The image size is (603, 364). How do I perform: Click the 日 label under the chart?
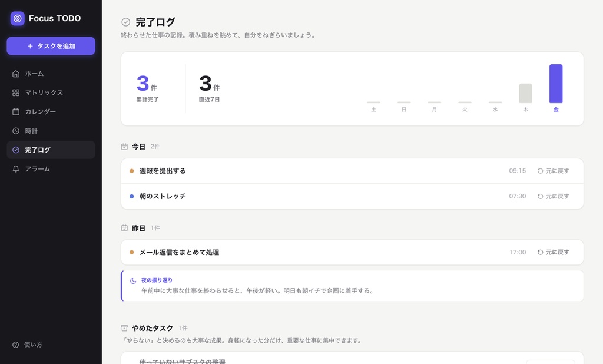pos(404,110)
